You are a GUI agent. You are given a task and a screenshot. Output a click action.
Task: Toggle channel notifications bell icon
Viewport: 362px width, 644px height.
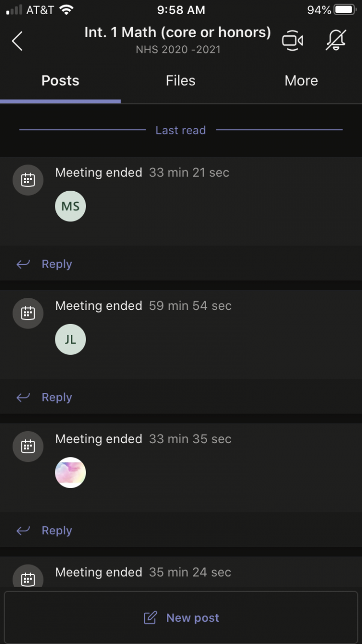click(335, 41)
